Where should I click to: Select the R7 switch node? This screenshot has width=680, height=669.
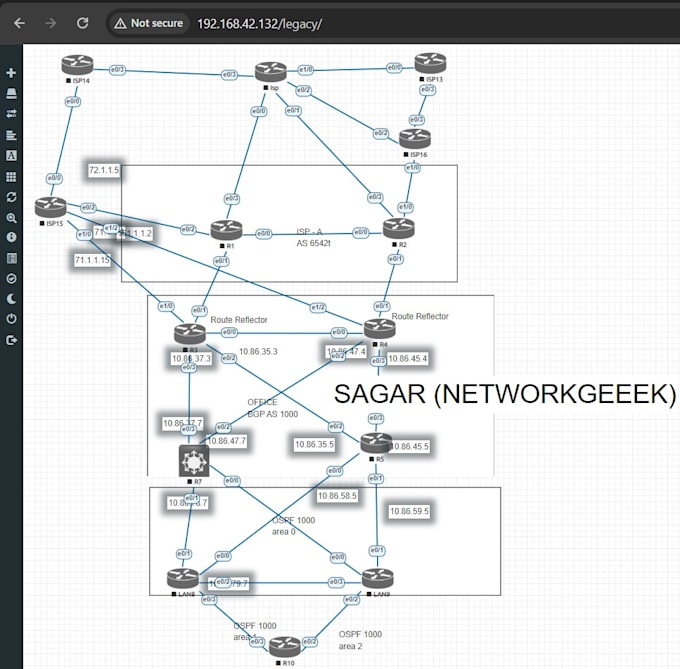pyautogui.click(x=194, y=460)
